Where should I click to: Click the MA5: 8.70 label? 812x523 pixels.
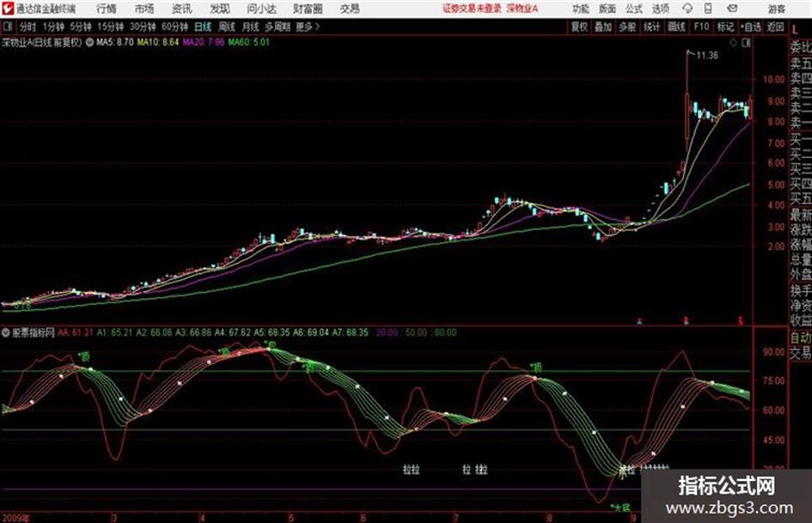click(115, 42)
